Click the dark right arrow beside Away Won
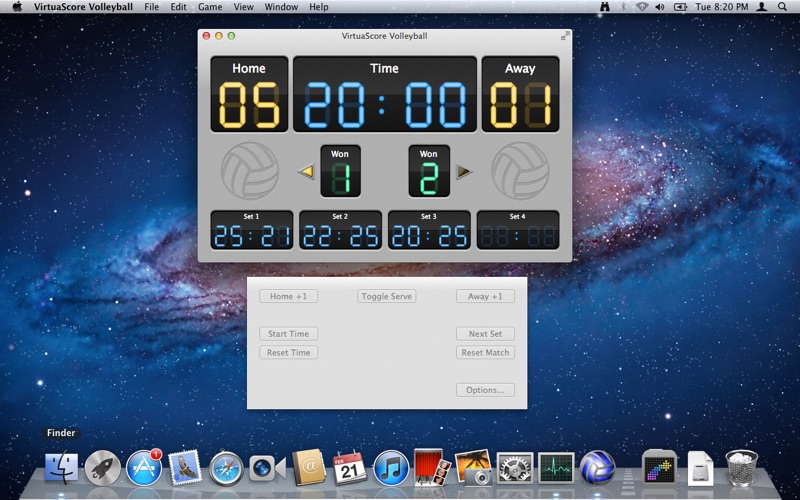Viewport: 800px width, 500px height. pos(464,171)
